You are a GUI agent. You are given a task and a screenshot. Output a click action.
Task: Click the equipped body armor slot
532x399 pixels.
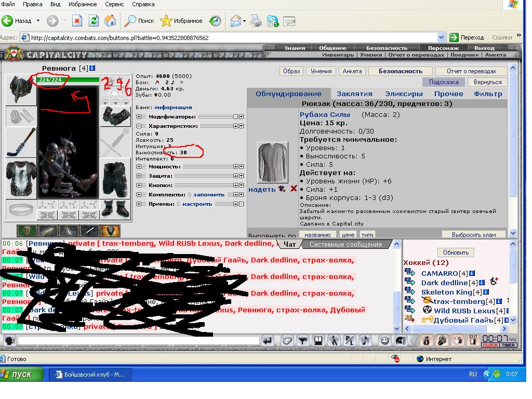click(21, 179)
